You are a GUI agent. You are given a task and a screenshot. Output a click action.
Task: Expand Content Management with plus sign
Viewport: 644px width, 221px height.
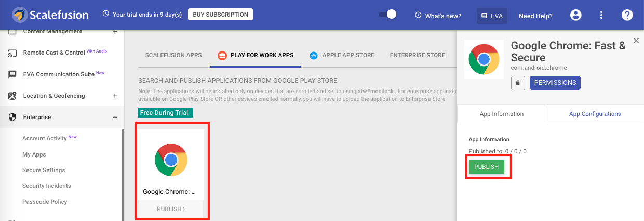(115, 32)
